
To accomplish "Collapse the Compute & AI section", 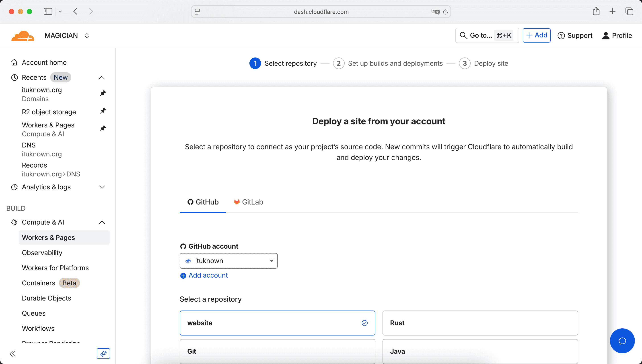I will click(102, 222).
